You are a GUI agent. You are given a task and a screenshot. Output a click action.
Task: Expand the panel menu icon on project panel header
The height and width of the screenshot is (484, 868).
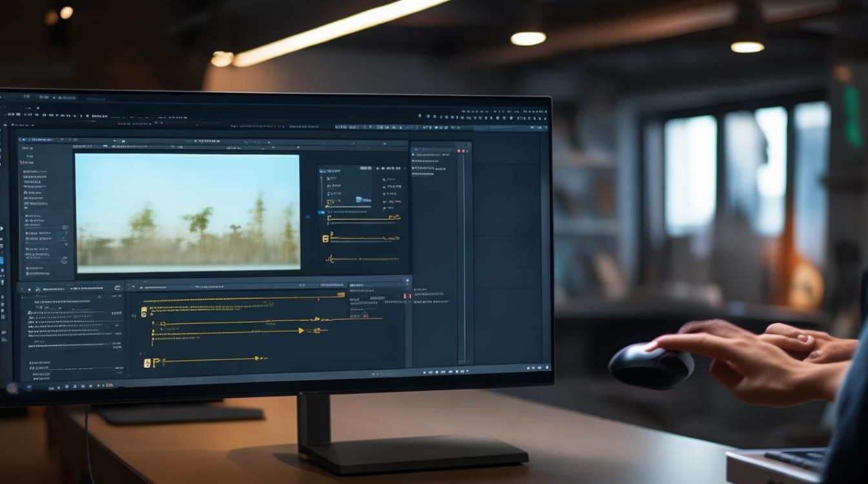(x=23, y=139)
